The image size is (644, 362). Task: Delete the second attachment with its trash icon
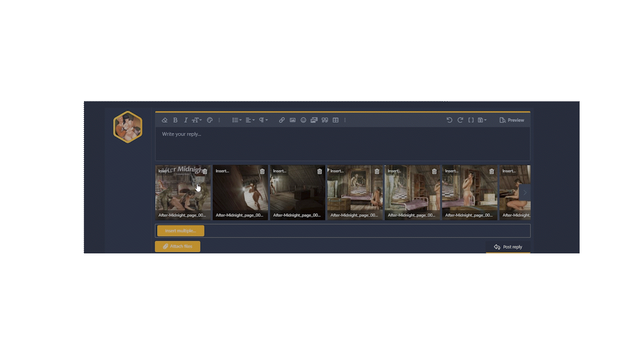tap(262, 171)
